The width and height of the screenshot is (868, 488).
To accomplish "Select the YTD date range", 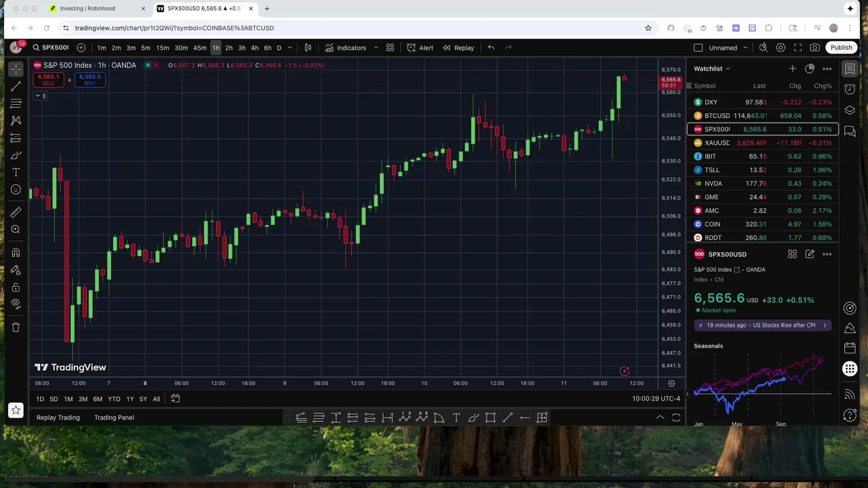I will tap(114, 399).
